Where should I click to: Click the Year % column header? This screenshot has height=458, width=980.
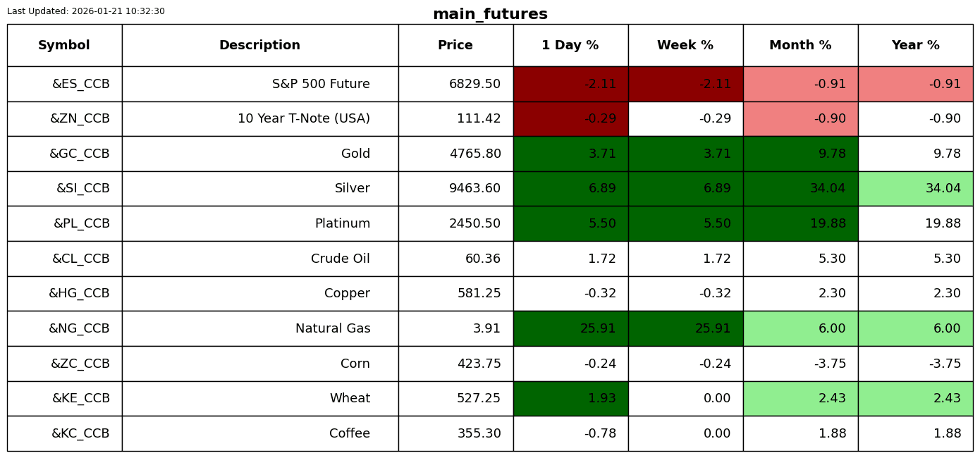tap(915, 46)
